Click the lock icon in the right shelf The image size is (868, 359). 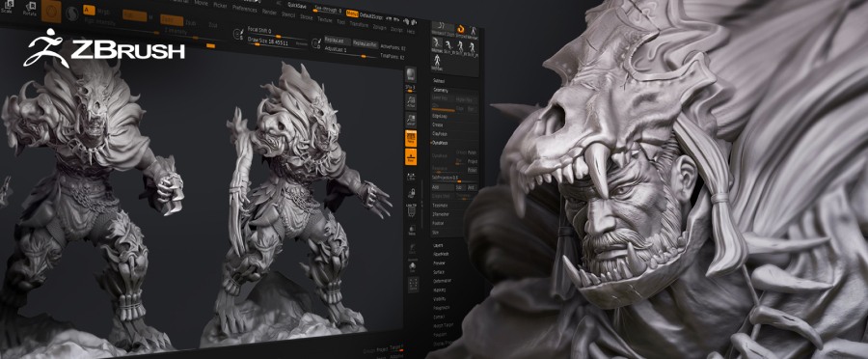[412, 193]
